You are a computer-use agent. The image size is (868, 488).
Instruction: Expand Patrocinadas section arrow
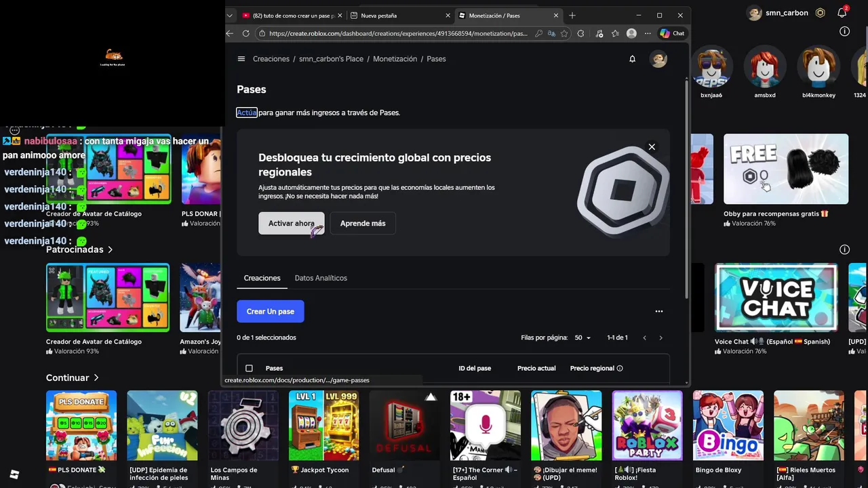coord(110,249)
